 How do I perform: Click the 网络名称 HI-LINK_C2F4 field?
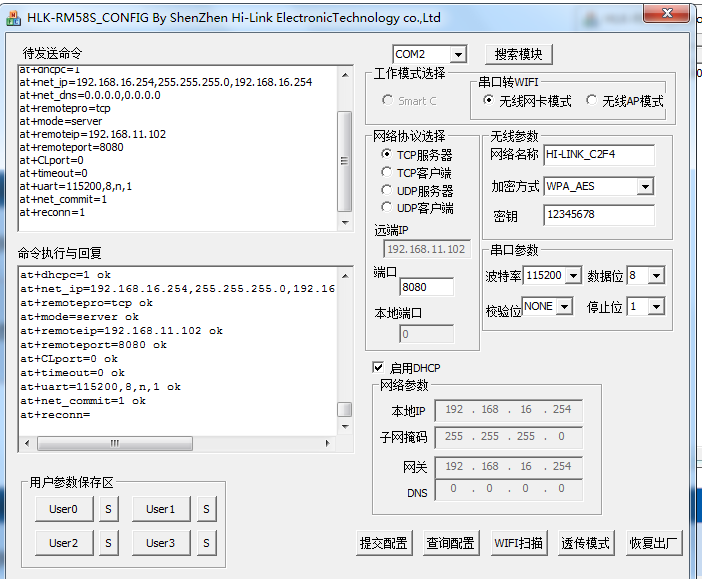tap(598, 154)
